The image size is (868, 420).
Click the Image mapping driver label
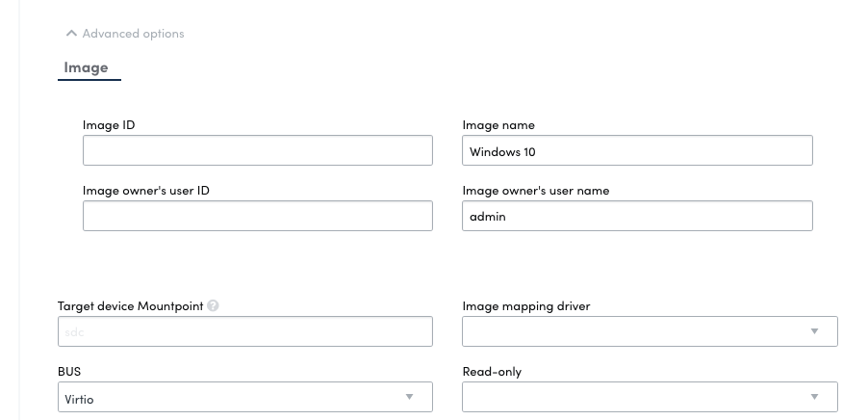pyautogui.click(x=526, y=306)
